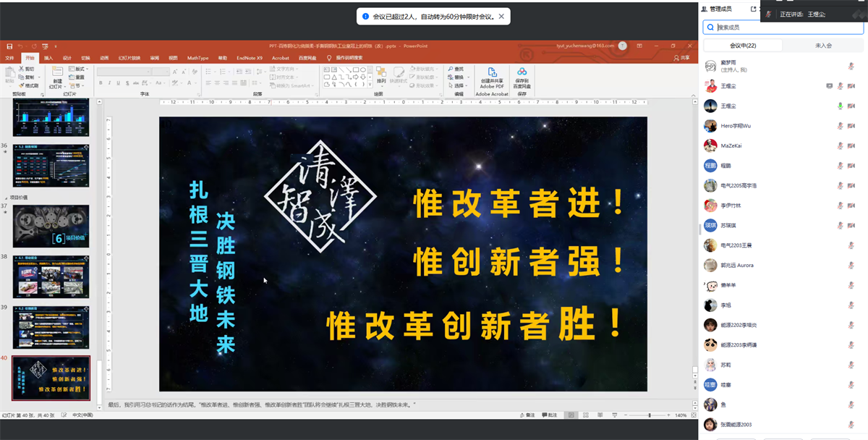Click the Format Painter (格式刷) tool
Image resolution: width=868 pixels, height=440 pixels.
click(29, 85)
